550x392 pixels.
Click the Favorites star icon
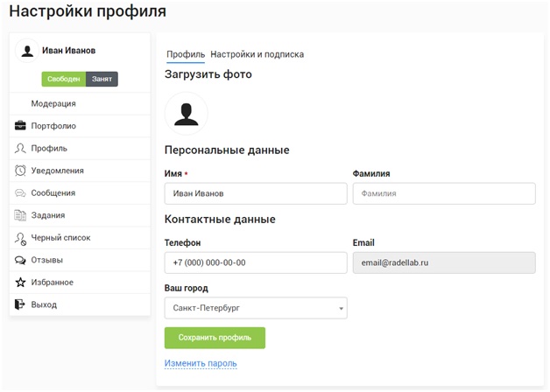20,283
